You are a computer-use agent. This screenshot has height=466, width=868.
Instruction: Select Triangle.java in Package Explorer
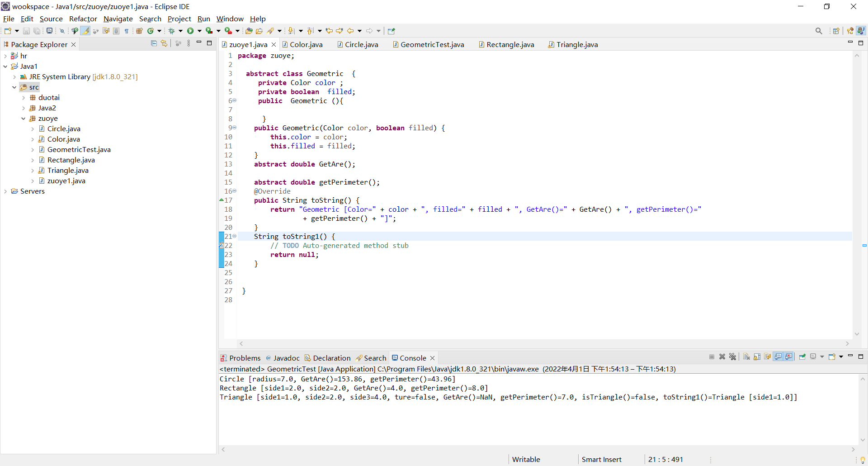click(x=68, y=171)
